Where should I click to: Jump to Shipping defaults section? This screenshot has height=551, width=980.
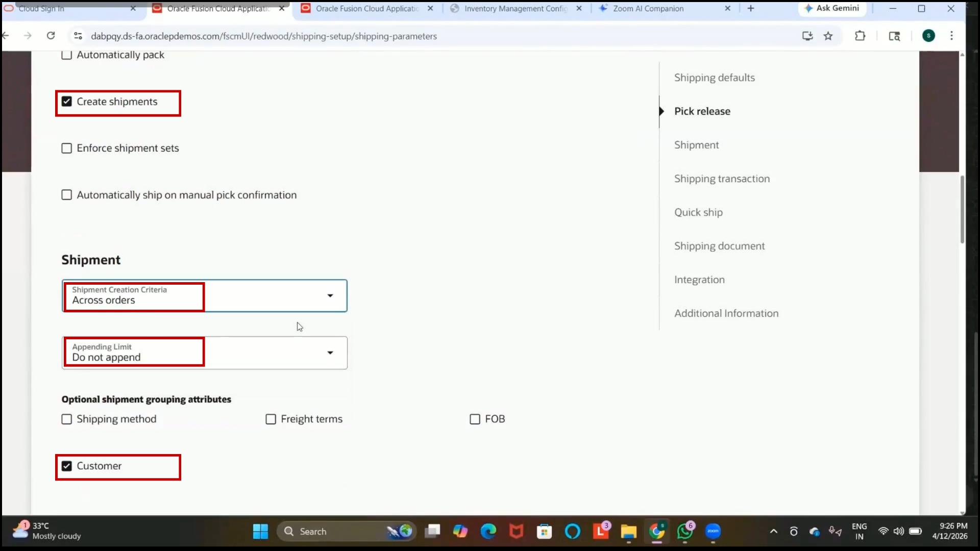coord(714,78)
